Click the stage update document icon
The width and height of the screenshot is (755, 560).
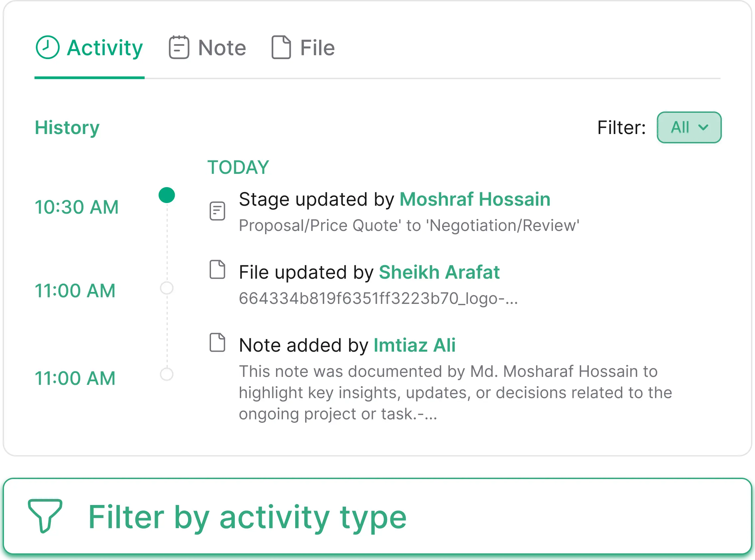217,211
